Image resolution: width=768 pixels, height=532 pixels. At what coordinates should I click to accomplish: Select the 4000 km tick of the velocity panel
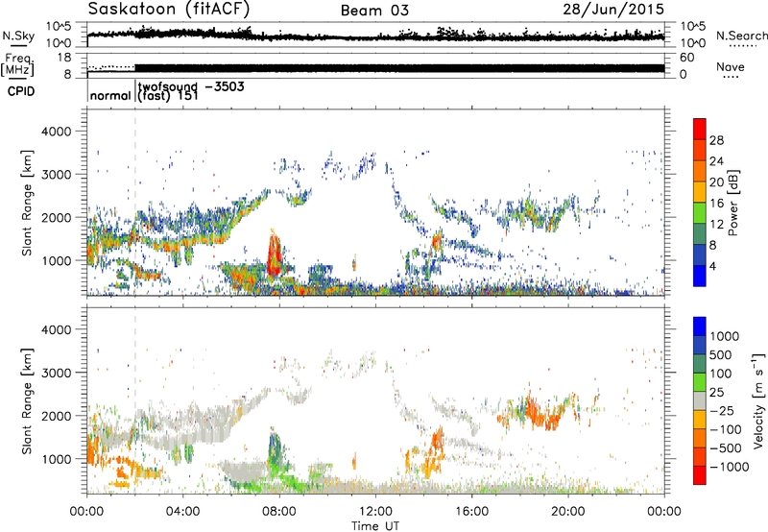[x=56, y=329]
